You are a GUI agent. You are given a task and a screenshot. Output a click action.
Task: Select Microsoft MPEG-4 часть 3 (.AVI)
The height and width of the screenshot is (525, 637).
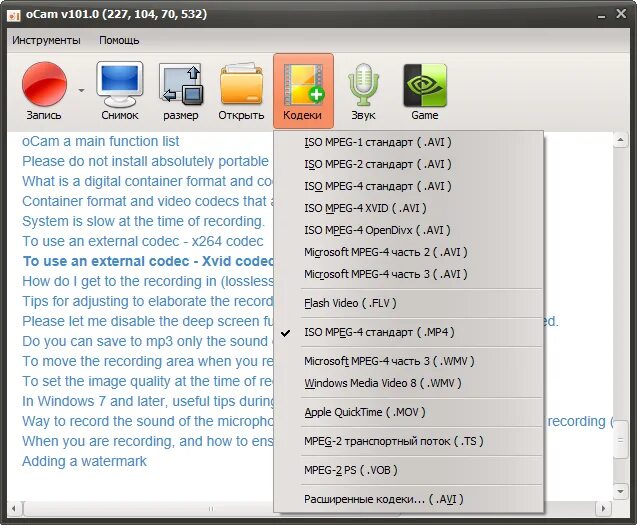pos(409,274)
